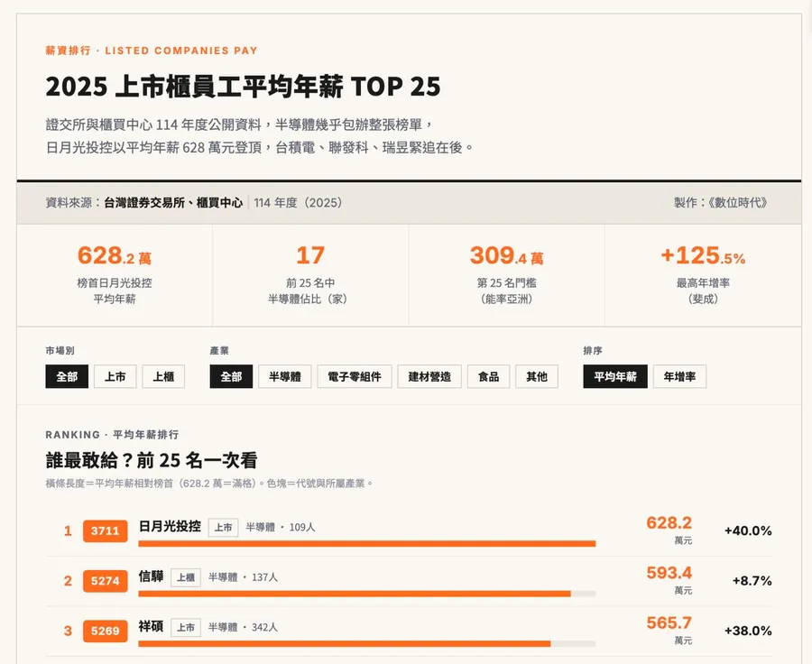Image resolution: width=812 pixels, height=664 pixels.
Task: Click rank number 3 in the list
Action: [x=68, y=631]
